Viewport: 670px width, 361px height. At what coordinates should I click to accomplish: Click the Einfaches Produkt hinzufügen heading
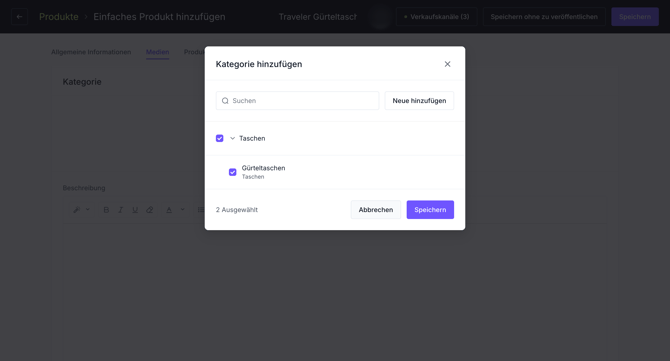tap(159, 17)
